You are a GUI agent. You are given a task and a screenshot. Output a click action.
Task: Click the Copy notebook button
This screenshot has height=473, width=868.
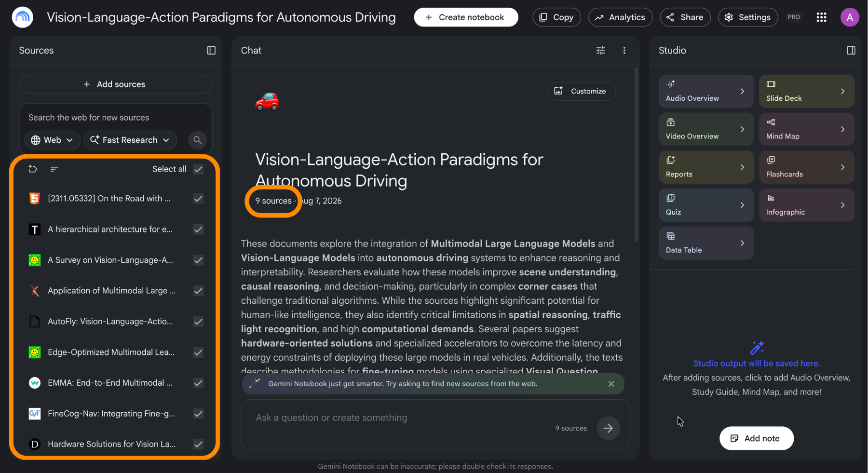pyautogui.click(x=556, y=17)
